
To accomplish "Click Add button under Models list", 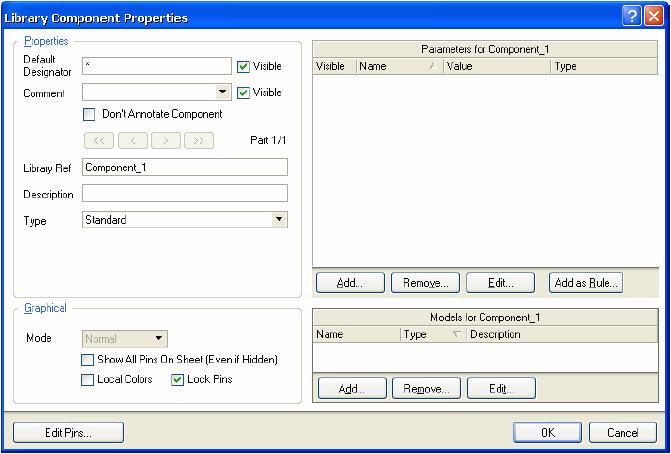I will click(x=349, y=388).
